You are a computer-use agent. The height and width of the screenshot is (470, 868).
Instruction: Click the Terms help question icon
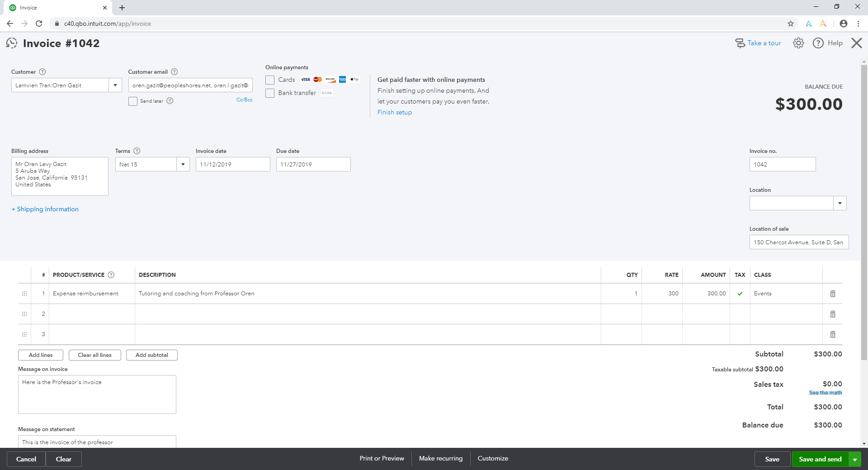pos(137,151)
